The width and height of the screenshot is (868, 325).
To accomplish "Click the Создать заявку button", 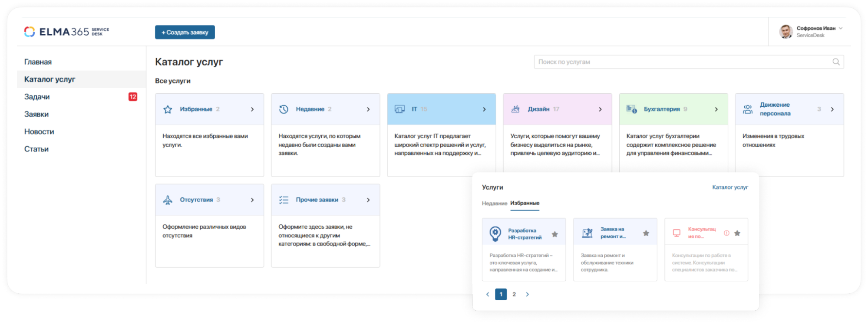I will coord(185,33).
